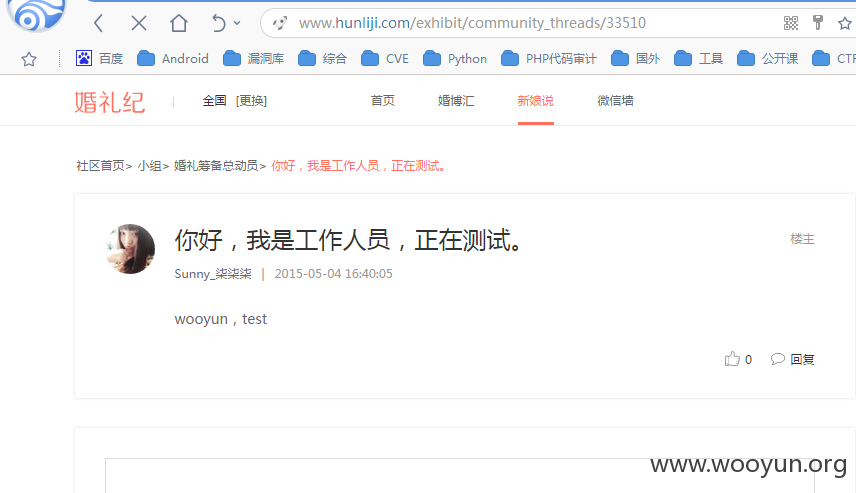
Task: Open the PHP代码审计 bookmark folder
Action: click(x=549, y=58)
